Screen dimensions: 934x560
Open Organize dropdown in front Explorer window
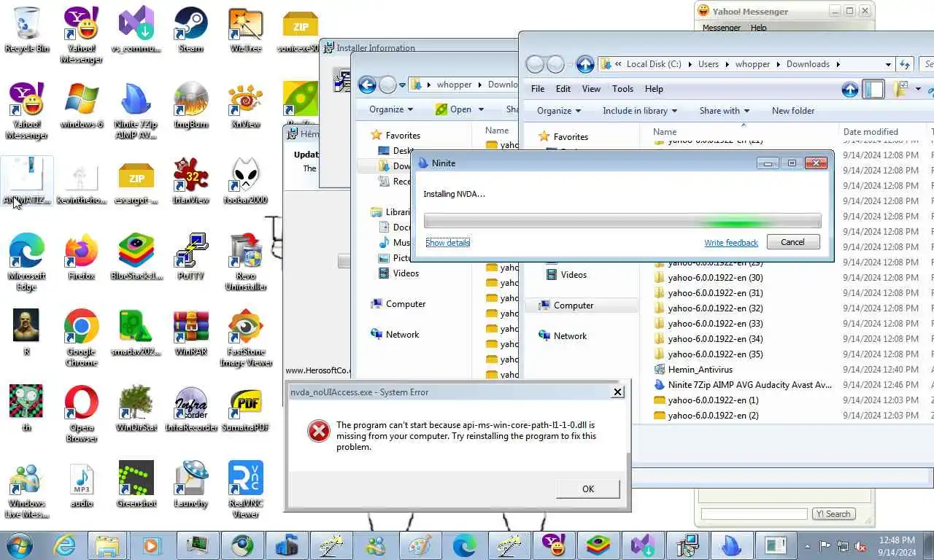coord(559,111)
